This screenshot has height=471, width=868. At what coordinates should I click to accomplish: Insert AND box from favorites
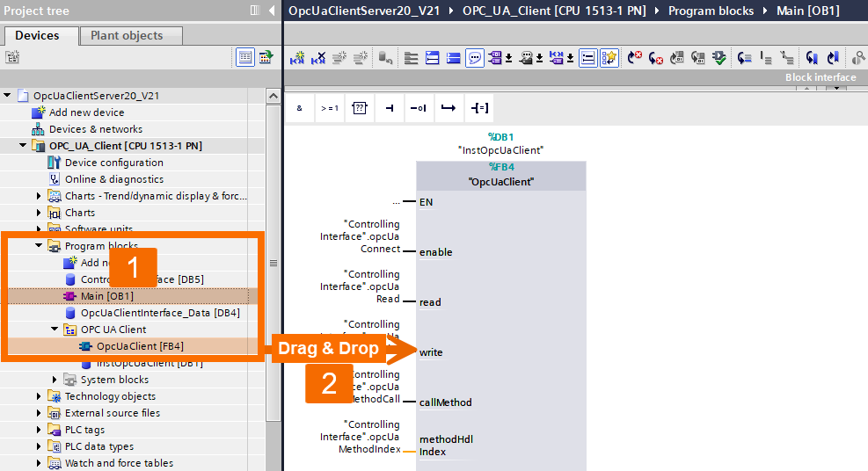click(x=300, y=108)
